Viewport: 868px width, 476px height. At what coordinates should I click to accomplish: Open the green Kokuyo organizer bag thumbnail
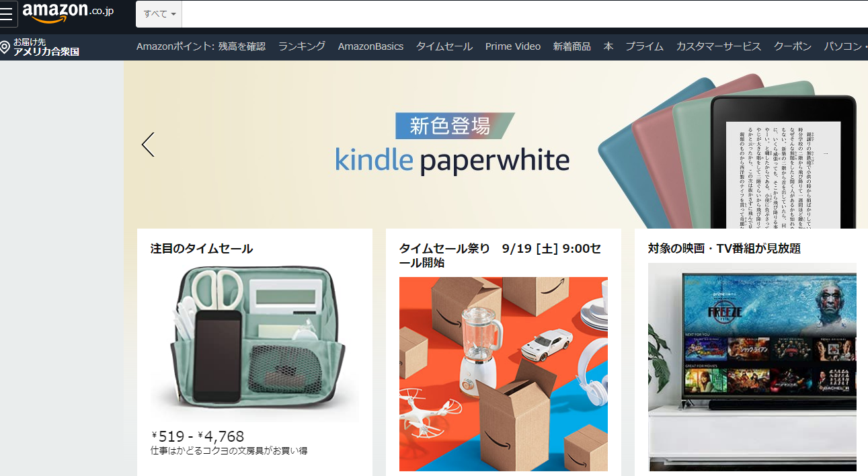pos(255,342)
